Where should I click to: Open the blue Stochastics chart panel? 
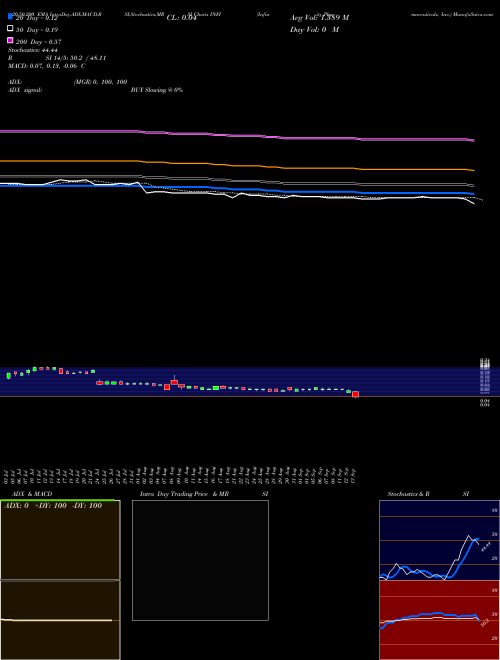(x=439, y=540)
